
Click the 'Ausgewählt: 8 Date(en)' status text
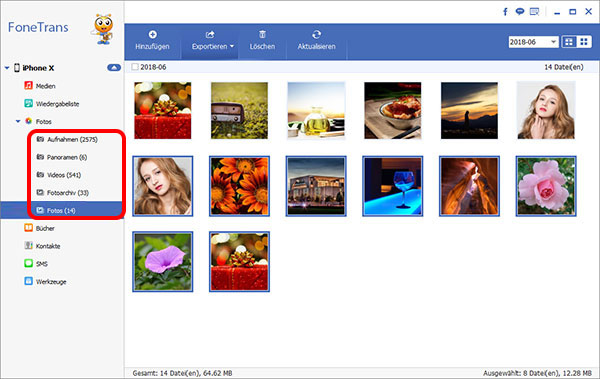click(x=537, y=373)
